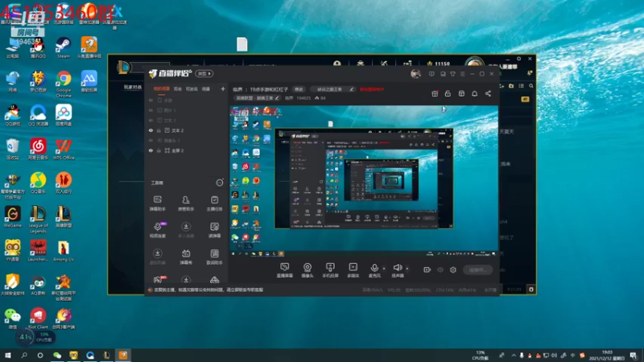
Task: Open the gift box icon in stream header
Action: click(x=435, y=93)
